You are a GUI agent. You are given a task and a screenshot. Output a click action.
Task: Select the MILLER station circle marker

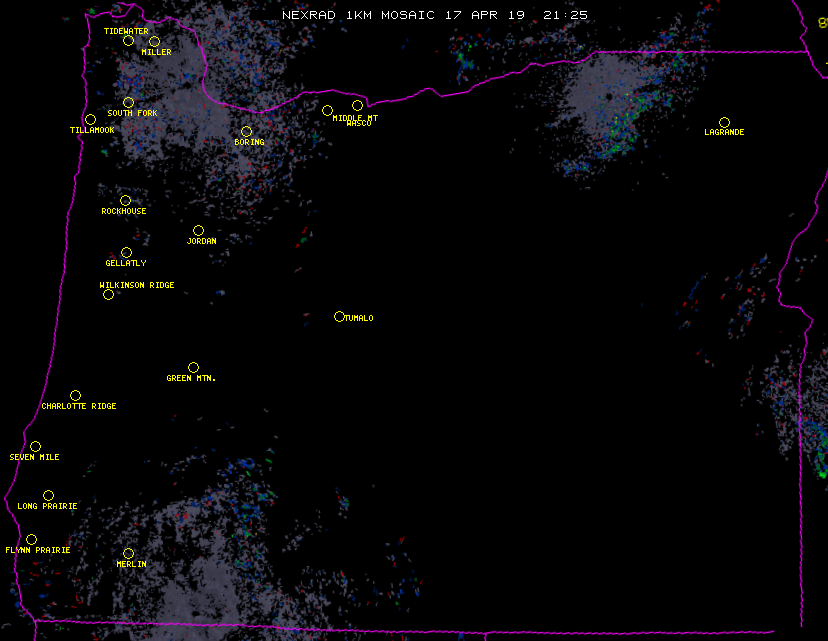[x=154, y=42]
